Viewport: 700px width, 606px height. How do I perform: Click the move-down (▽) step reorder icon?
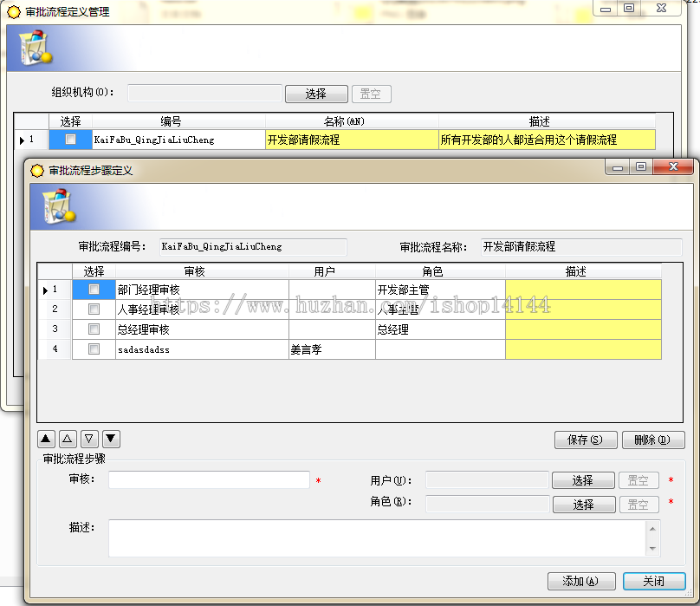pyautogui.click(x=89, y=439)
